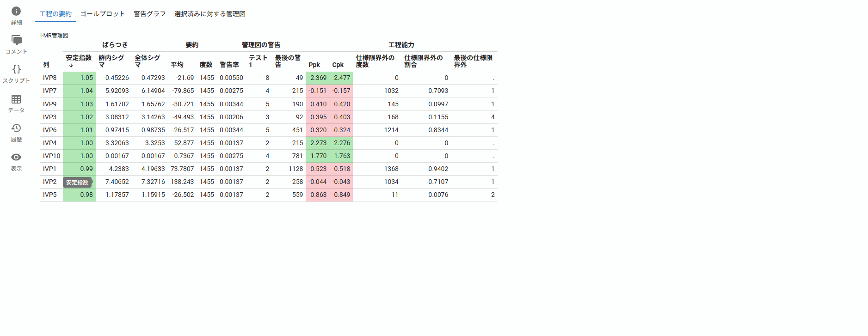This screenshot has width=868, height=336.
Task: Sort by the 度数 column header
Action: (206, 65)
